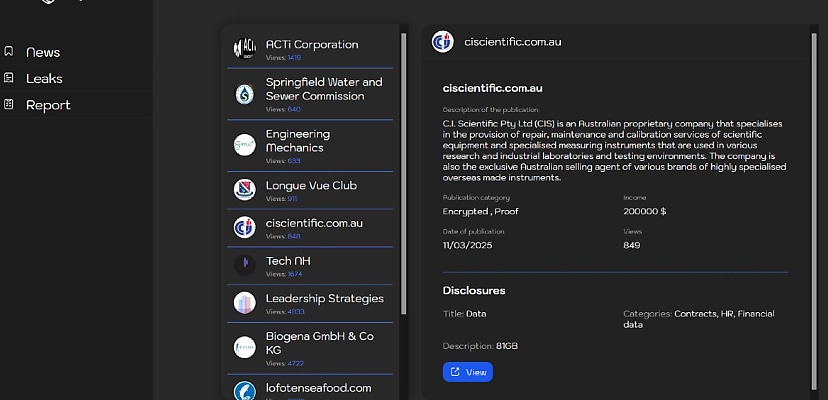Click the 'Encrypted , Proof' category value
Viewport: 828px width, 400px height.
pyautogui.click(x=481, y=211)
